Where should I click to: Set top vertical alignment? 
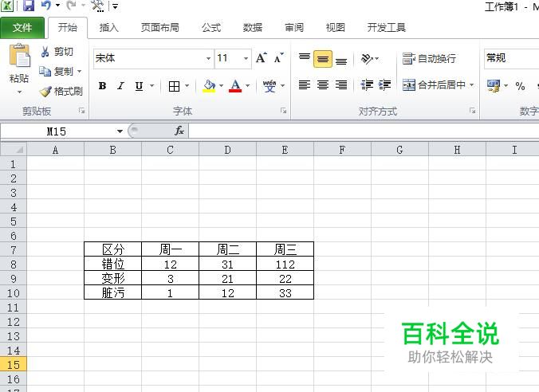[x=305, y=57]
